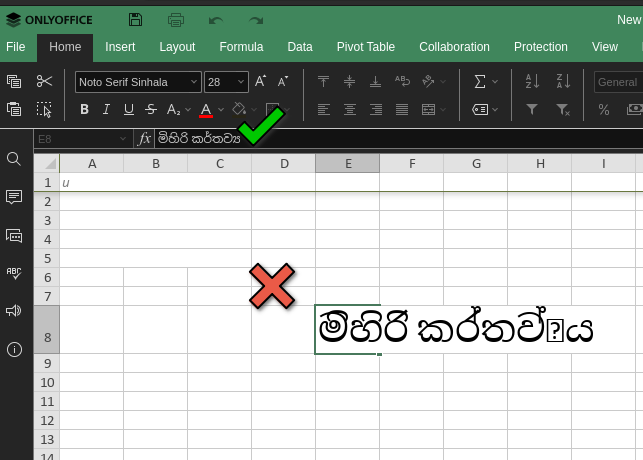Apply the red font color A button
643x460 pixels.
coord(206,109)
